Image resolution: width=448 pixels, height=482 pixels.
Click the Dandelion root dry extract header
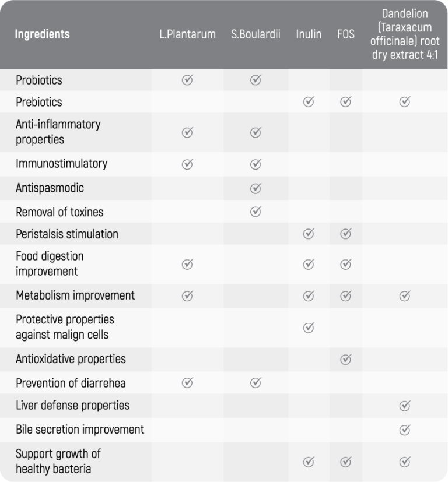tap(404, 34)
